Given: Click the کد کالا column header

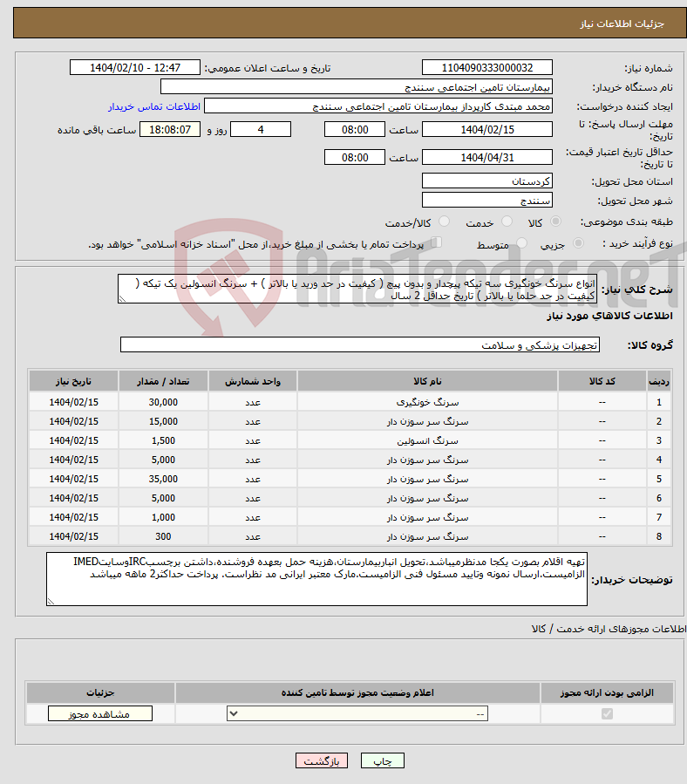Looking at the screenshot, I should [602, 381].
